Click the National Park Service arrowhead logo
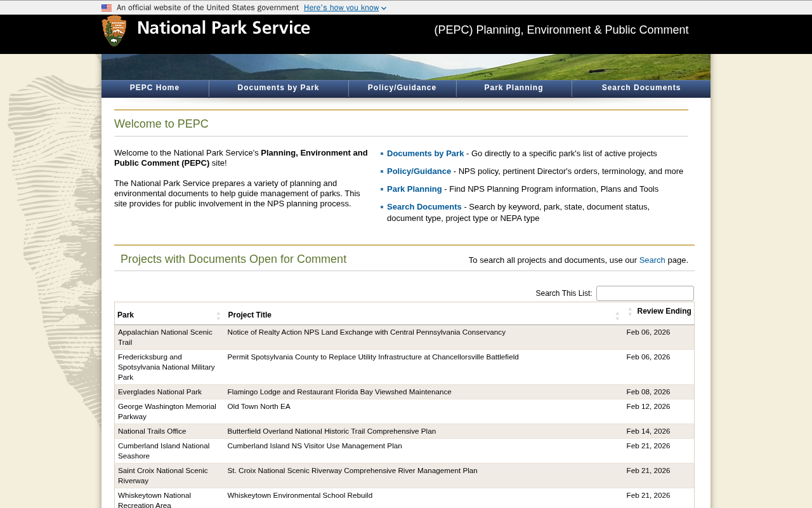Viewport: 812px width, 508px height. (114, 31)
